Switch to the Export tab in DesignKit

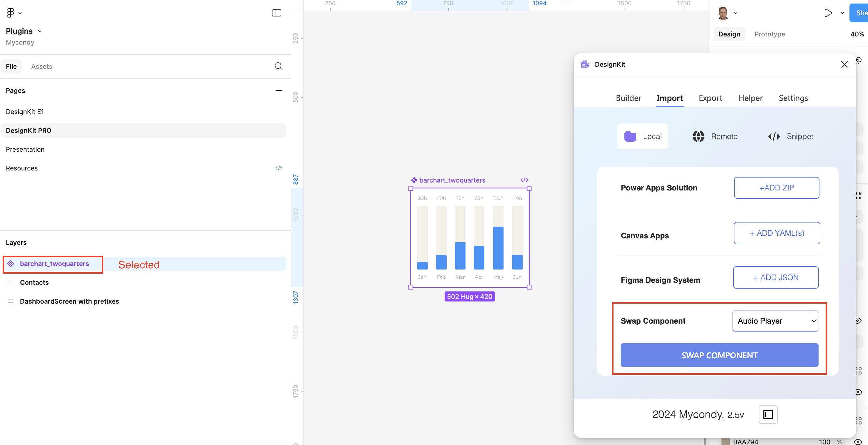710,98
